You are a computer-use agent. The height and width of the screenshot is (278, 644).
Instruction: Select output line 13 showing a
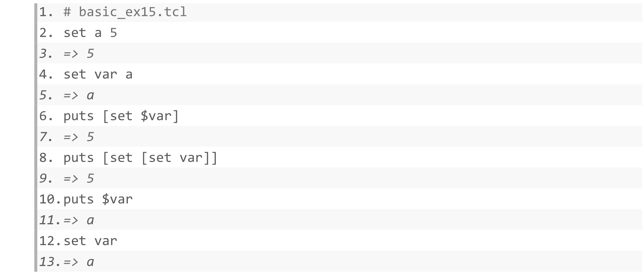[x=79, y=262]
